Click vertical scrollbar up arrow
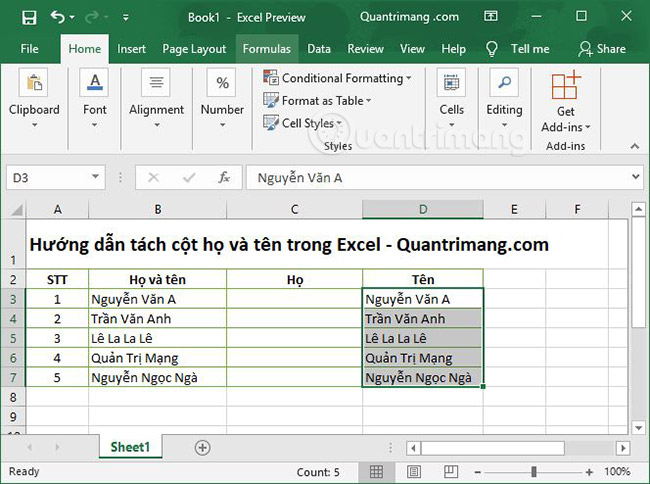Image resolution: width=650 pixels, height=484 pixels. coord(638,209)
